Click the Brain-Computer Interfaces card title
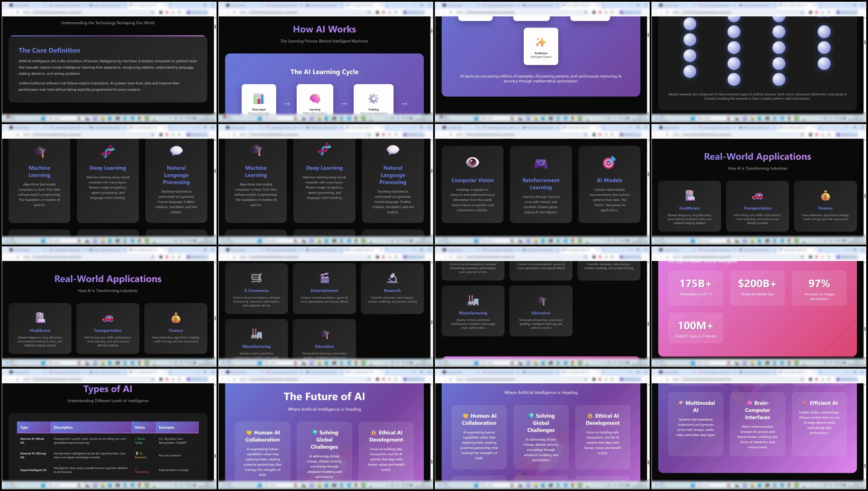 pos(757,410)
